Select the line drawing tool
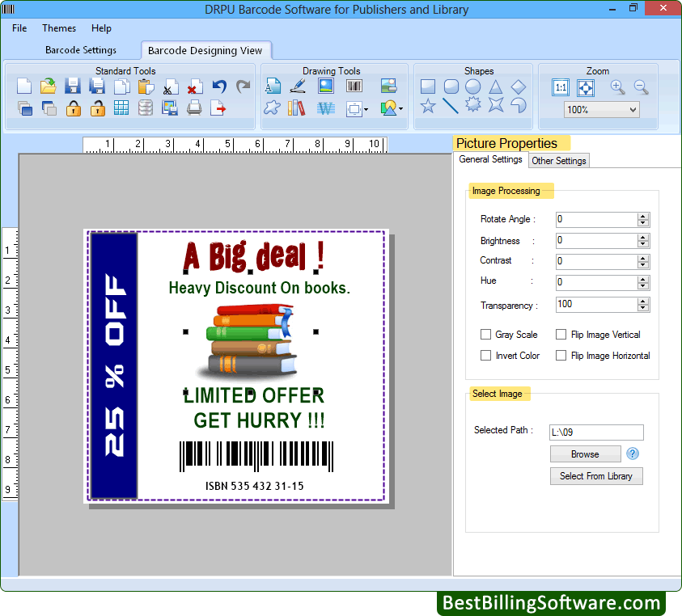 click(x=451, y=106)
